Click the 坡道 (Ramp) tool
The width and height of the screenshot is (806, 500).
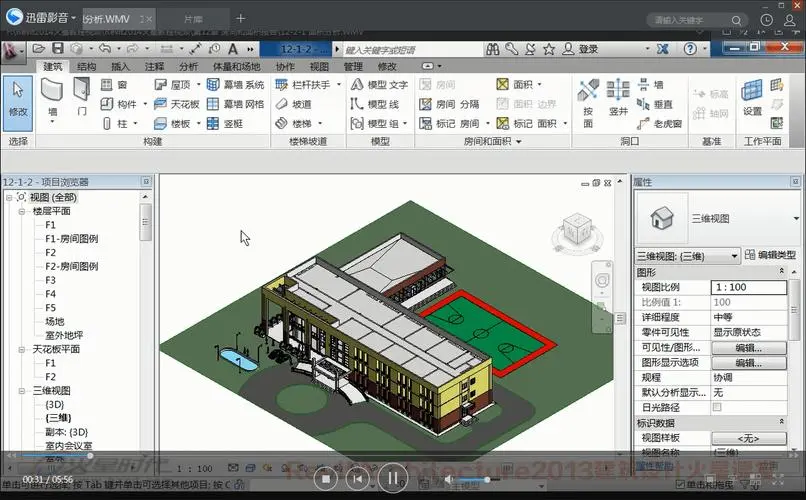click(293, 104)
